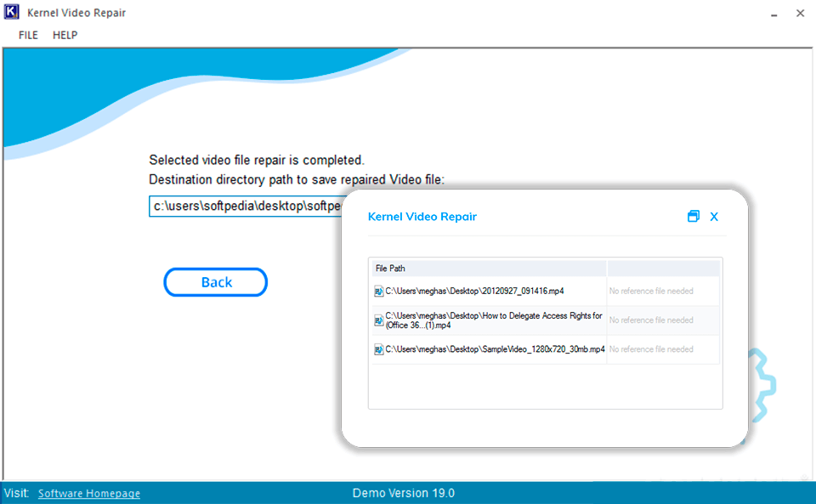The height and width of the screenshot is (504, 816).
Task: Click the restore window icon on the dialog
Action: (694, 216)
